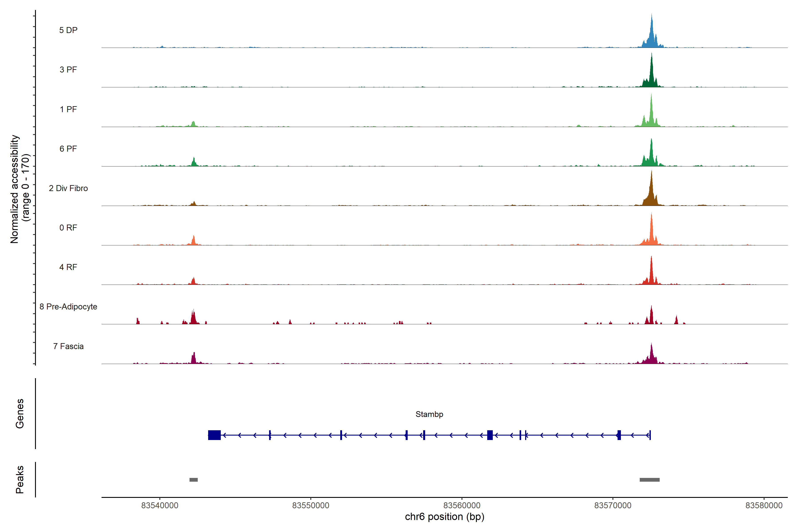Select the 2 Div Fibro label
798x532 pixels.
[x=68, y=188]
